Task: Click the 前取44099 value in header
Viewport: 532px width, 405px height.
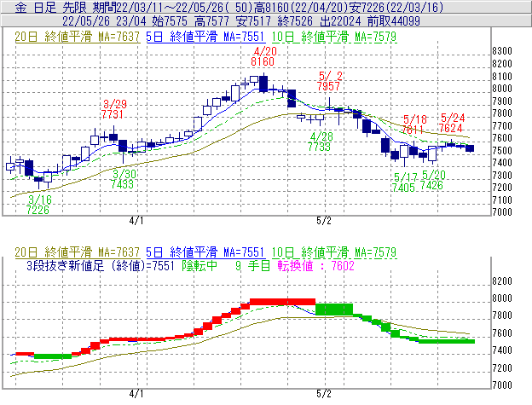Action: [394, 21]
